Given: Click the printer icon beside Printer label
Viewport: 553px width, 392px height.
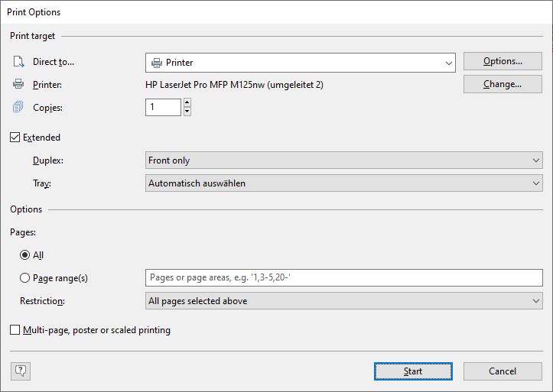Looking at the screenshot, I should click(x=18, y=84).
